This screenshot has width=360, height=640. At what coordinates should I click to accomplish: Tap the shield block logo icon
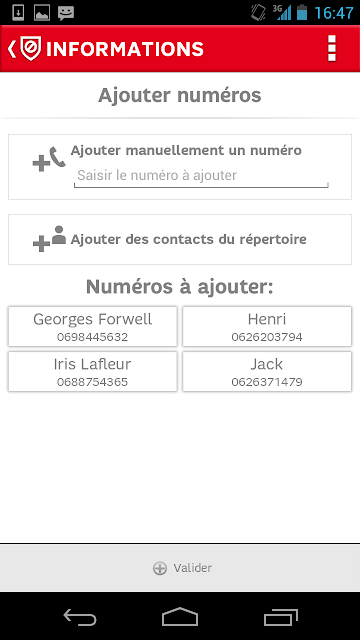tap(31, 49)
